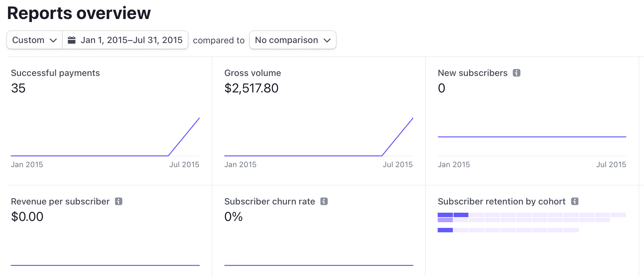Open the New subscribers report title
This screenshot has height=276, width=644.
pos(472,73)
